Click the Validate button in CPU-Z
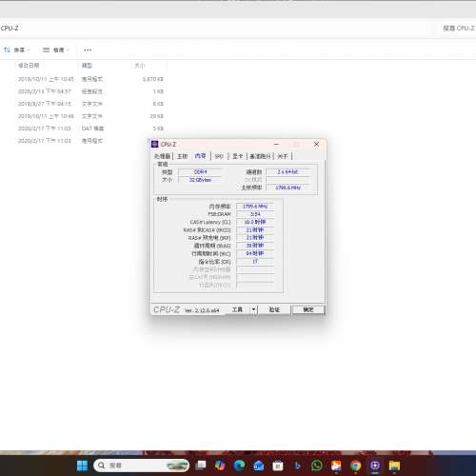476x476 pixels. 274,309
